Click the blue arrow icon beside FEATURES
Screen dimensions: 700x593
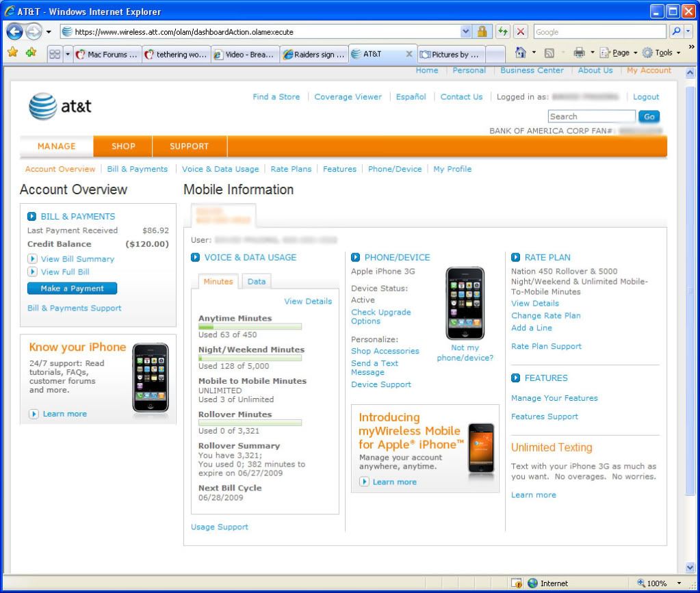pyautogui.click(x=516, y=378)
